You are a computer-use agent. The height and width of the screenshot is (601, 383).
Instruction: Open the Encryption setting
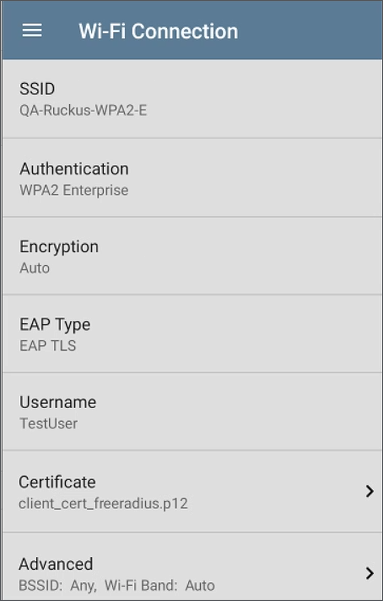192,256
